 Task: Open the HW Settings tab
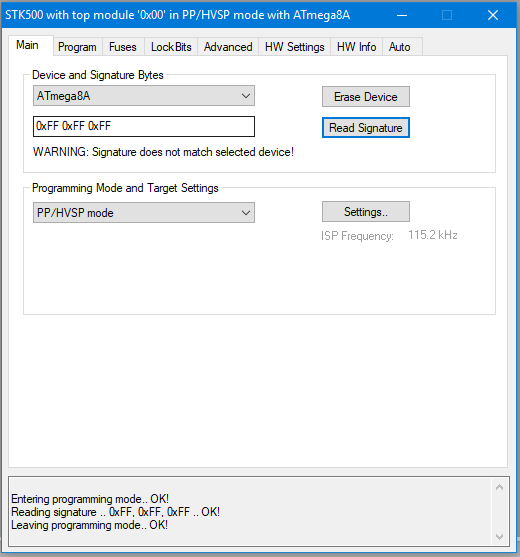[294, 47]
